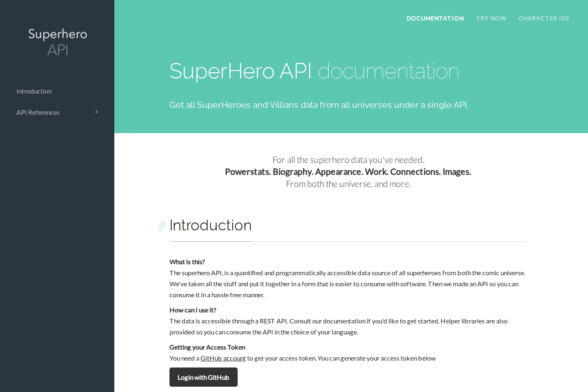Select API References in the sidebar
The image size is (588, 392).
[x=38, y=112]
